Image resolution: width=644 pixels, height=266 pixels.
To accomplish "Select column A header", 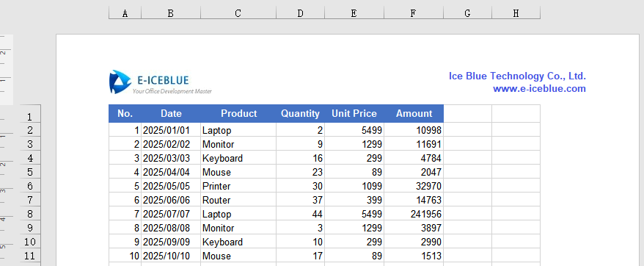I will [125, 12].
